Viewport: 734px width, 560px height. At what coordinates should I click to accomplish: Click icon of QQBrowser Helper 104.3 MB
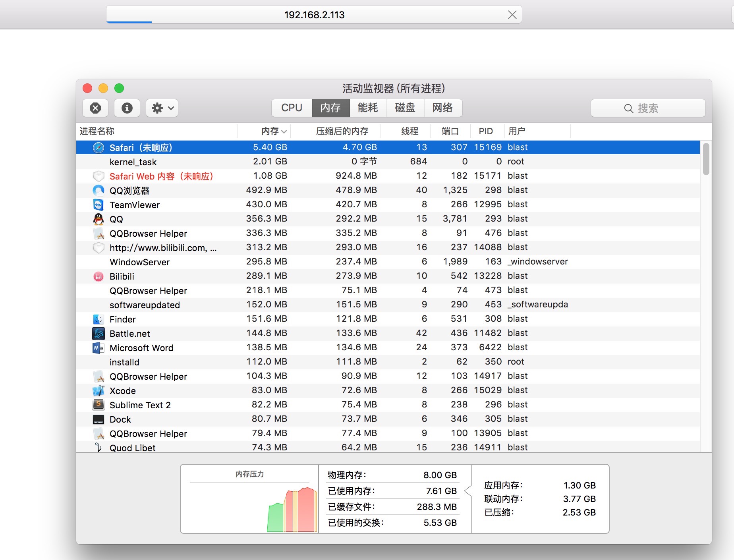[x=99, y=377]
